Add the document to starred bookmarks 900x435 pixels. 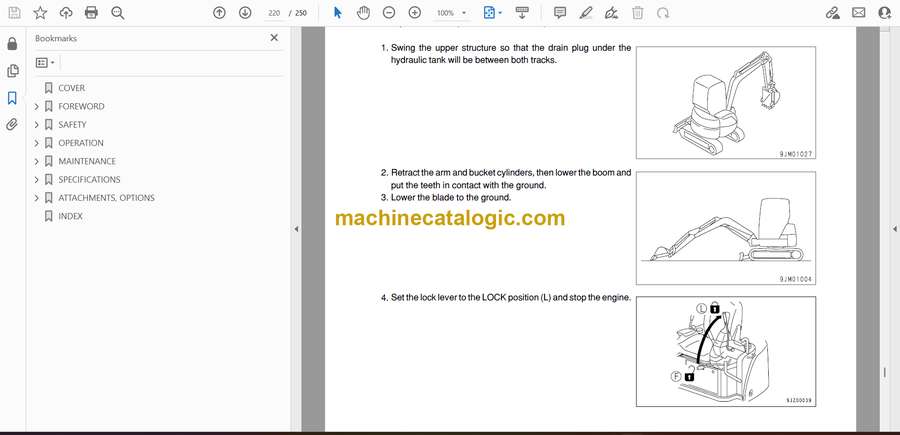[x=40, y=13]
